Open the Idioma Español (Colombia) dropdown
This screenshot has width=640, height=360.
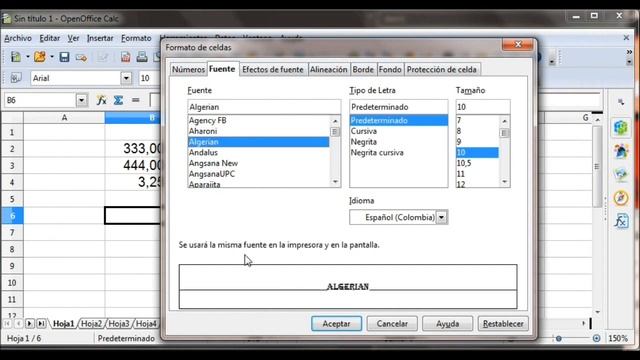click(442, 217)
